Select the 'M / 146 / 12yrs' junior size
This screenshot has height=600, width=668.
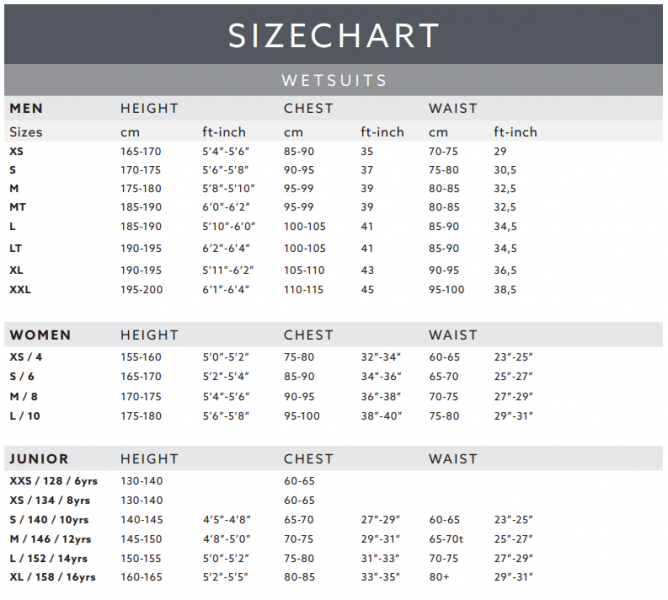click(49, 539)
